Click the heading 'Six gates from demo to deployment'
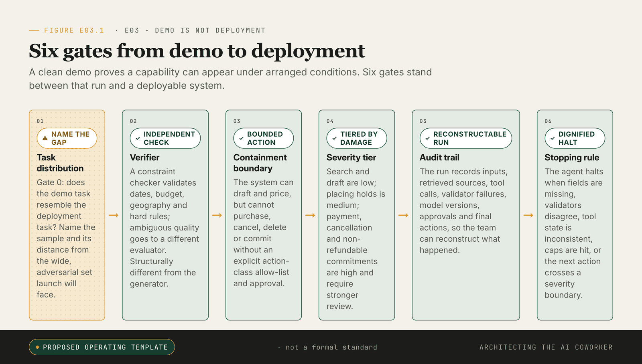 click(197, 51)
